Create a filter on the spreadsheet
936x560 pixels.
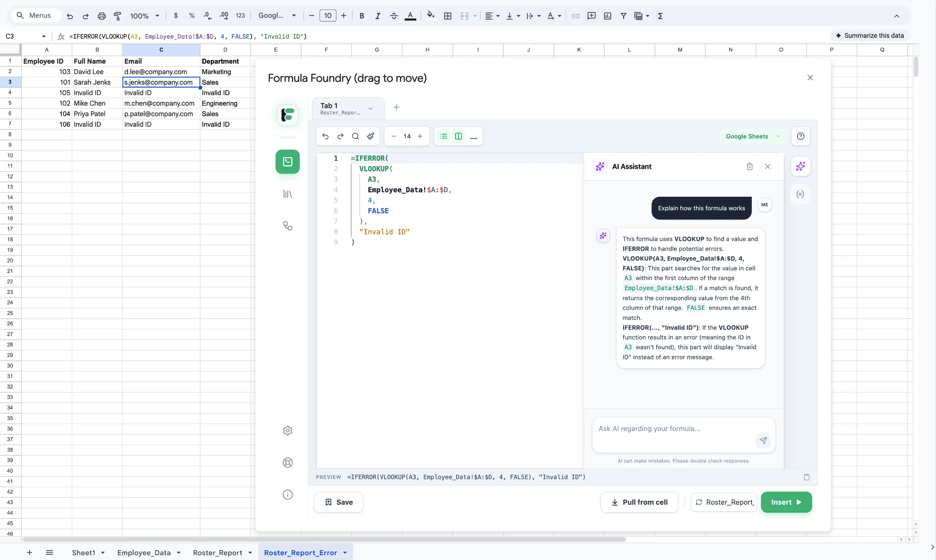623,15
